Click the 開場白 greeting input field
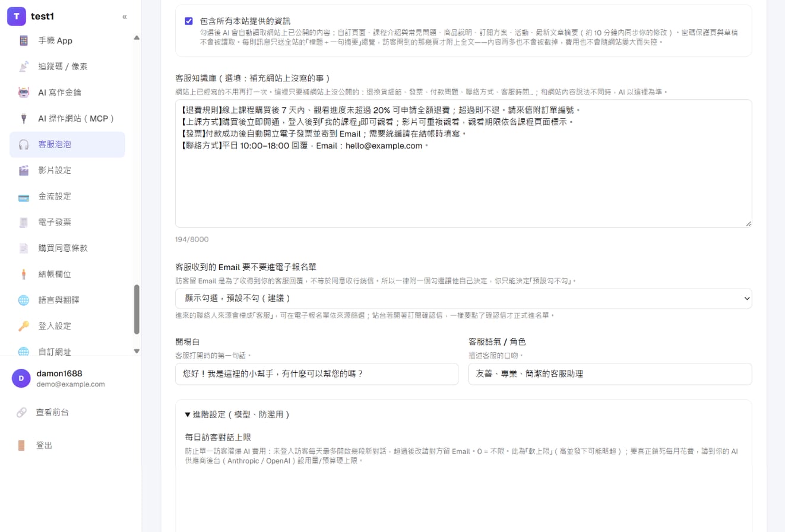 pos(316,374)
